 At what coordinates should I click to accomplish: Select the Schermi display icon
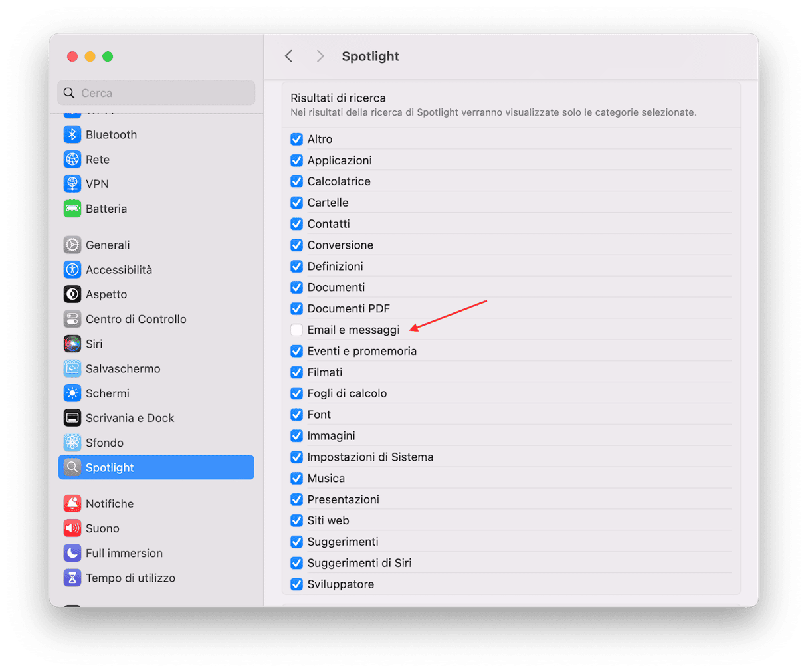72,393
